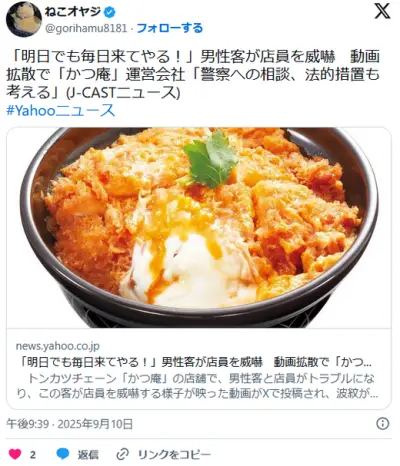This screenshot has width=400, height=466.
Task: Open the 午後9:39 2025年9月10日 timestamp
Action: 70,424
